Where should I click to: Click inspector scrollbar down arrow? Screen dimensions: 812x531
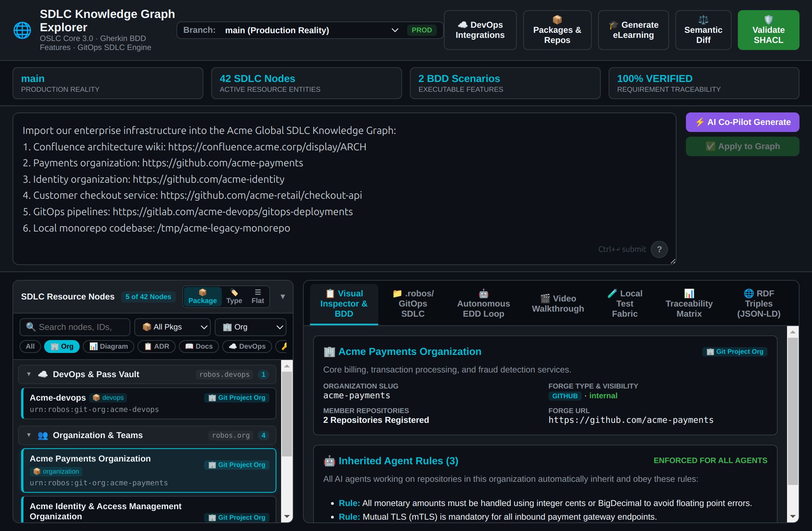[x=793, y=517]
